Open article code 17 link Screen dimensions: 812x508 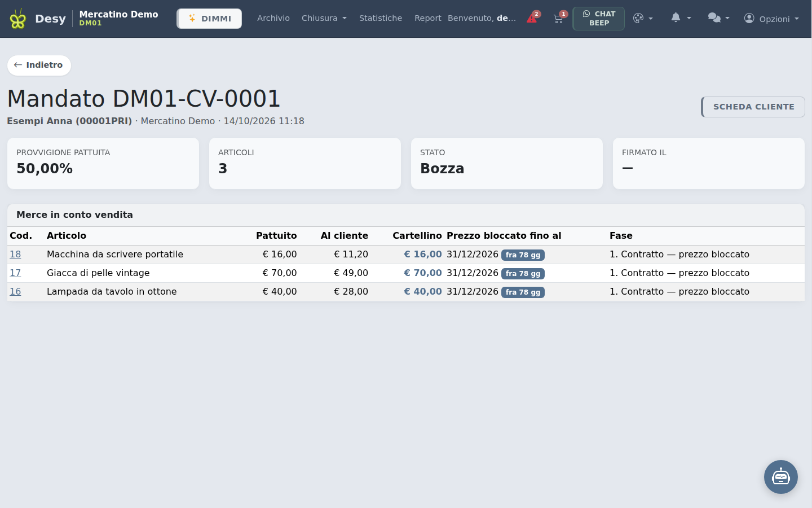[15, 273]
